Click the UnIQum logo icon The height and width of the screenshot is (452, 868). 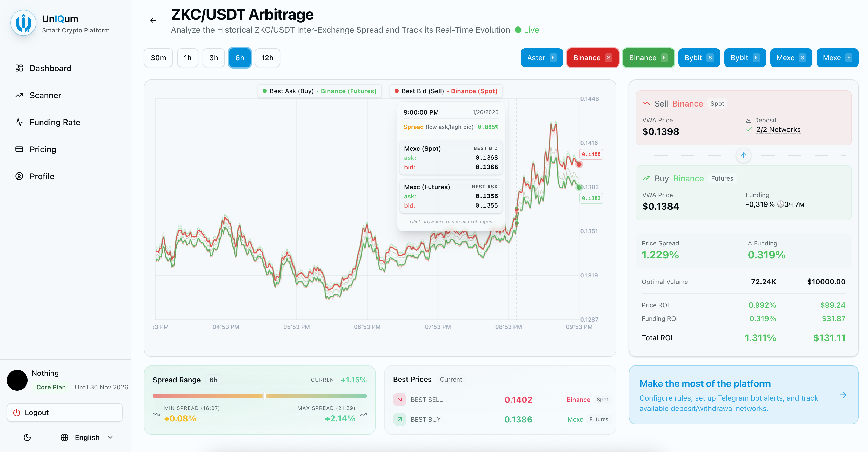tap(23, 23)
